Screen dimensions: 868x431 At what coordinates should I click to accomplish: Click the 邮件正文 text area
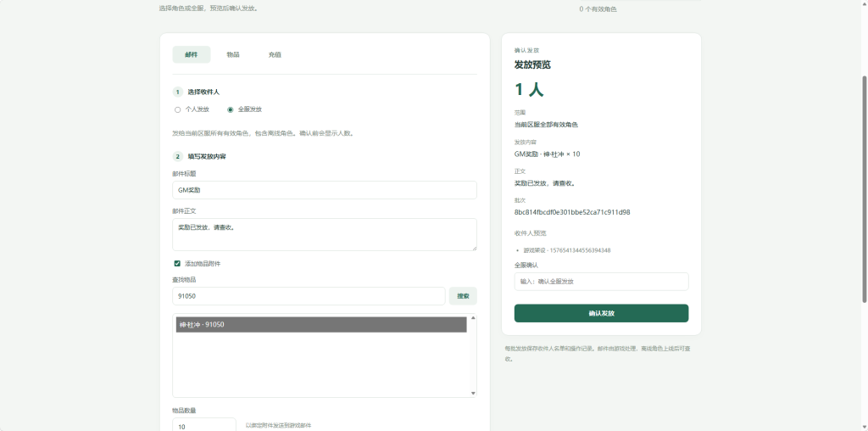tap(325, 234)
